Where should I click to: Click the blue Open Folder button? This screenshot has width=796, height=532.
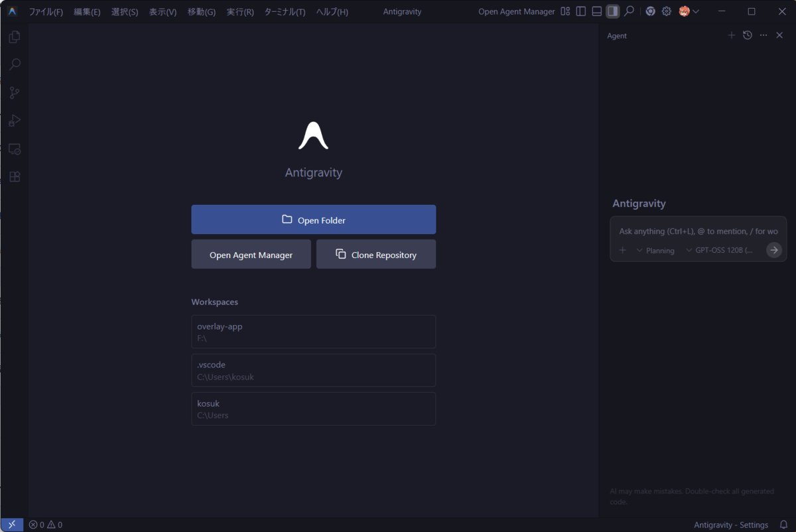pos(314,220)
